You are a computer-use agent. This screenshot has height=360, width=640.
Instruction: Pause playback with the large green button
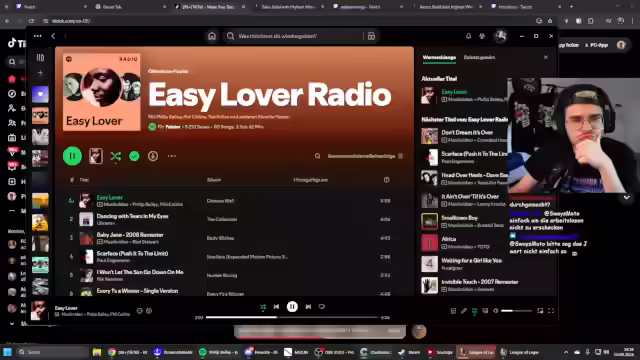(72, 156)
